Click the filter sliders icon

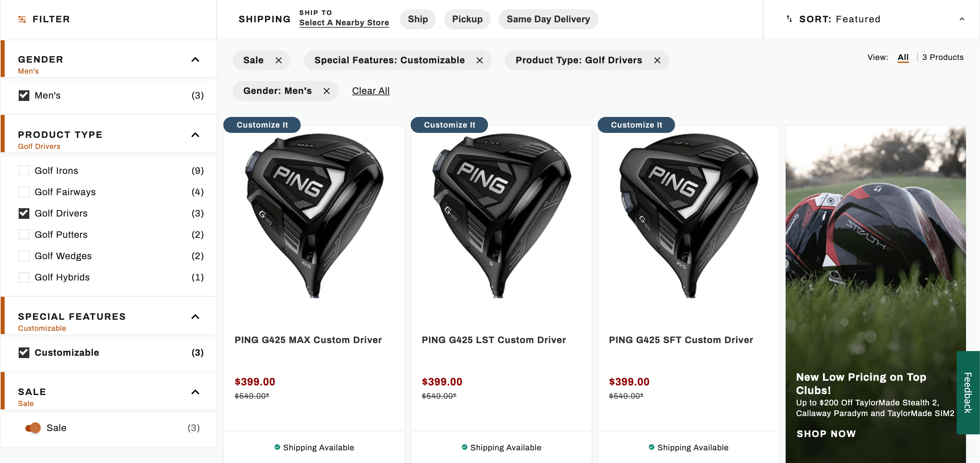tap(22, 19)
